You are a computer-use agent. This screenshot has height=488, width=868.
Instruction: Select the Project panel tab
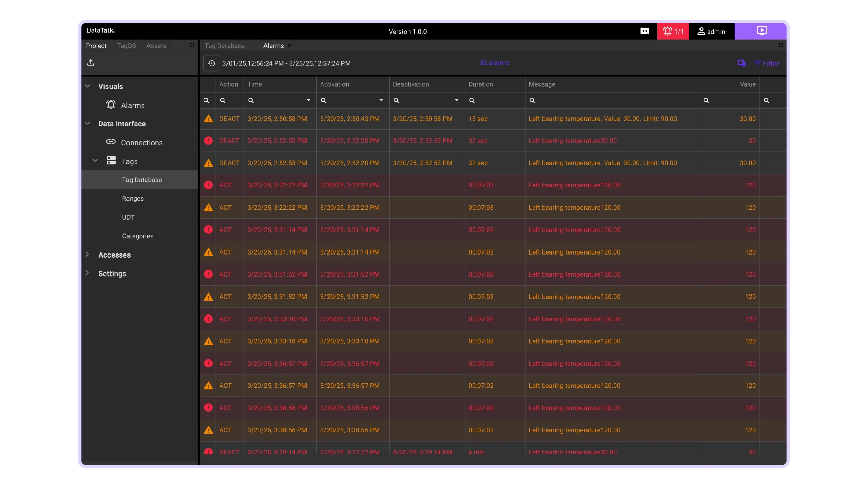[96, 46]
